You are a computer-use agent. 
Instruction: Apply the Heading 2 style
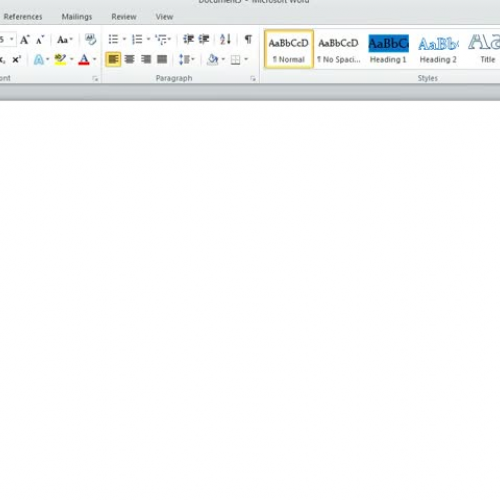438,49
